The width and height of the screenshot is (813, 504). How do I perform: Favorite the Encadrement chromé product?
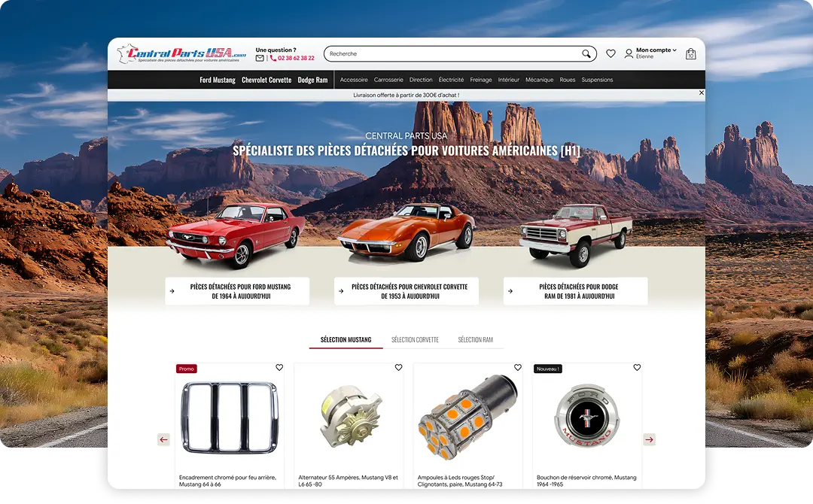click(279, 367)
